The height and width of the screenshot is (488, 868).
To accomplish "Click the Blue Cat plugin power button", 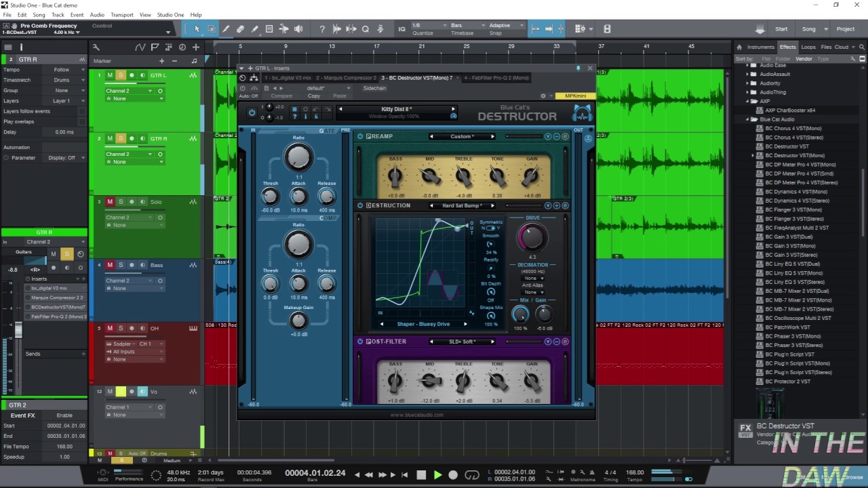I will tap(252, 113).
